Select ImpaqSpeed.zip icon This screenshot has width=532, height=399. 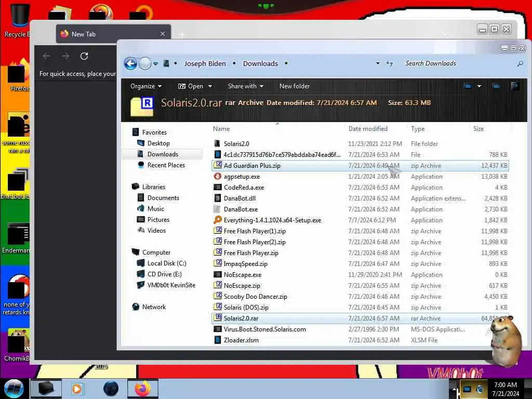click(x=218, y=263)
